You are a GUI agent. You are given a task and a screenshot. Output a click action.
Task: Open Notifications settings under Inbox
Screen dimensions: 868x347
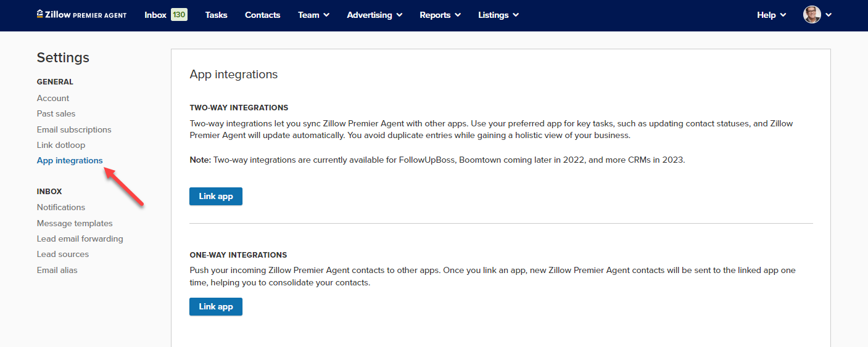(x=61, y=207)
